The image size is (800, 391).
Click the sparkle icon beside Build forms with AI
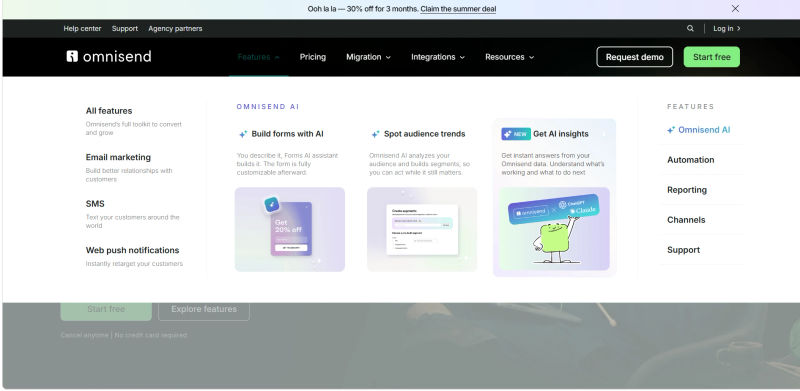coord(243,134)
